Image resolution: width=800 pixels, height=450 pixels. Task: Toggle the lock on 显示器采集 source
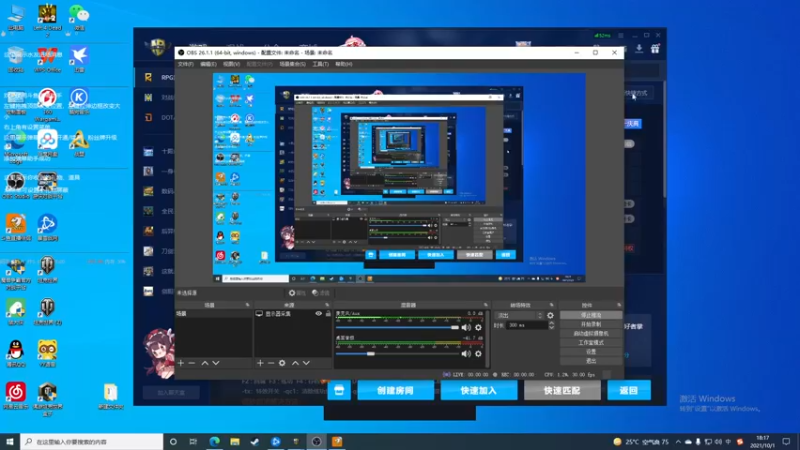328,314
